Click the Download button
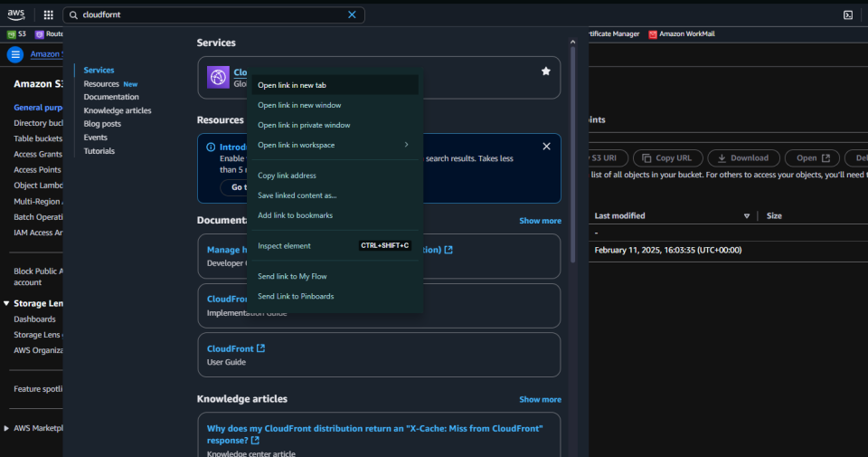Screen dimensions: 868x457 (x=743, y=157)
